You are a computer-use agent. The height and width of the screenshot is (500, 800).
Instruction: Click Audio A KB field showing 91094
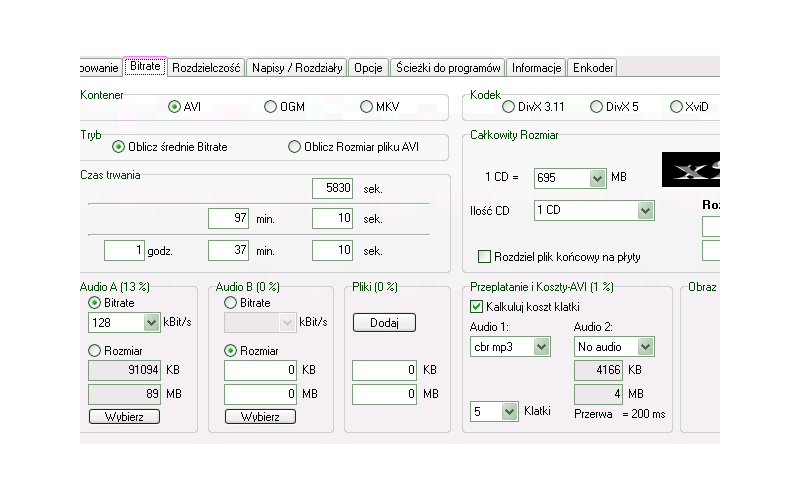coord(124,370)
